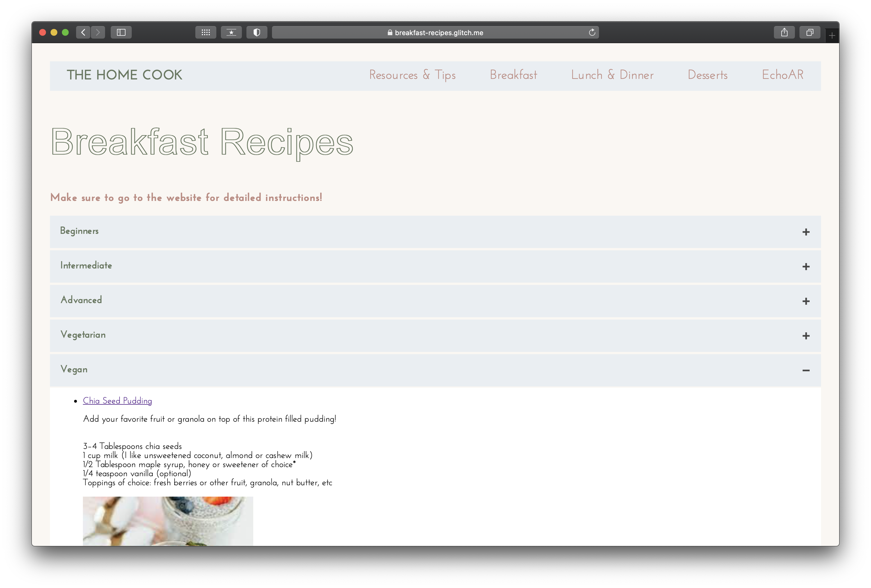Show the tab overview icon
The width and height of the screenshot is (871, 588).
pos(809,33)
